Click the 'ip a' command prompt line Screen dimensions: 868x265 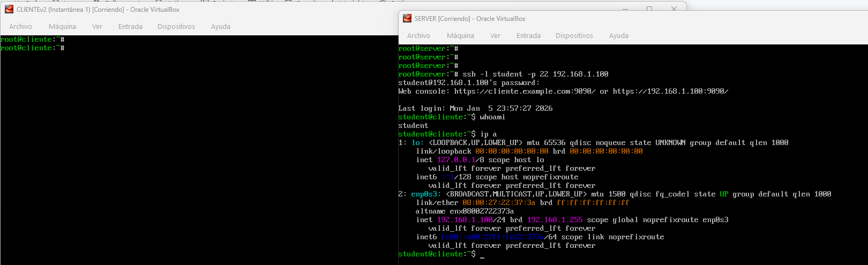click(x=448, y=134)
